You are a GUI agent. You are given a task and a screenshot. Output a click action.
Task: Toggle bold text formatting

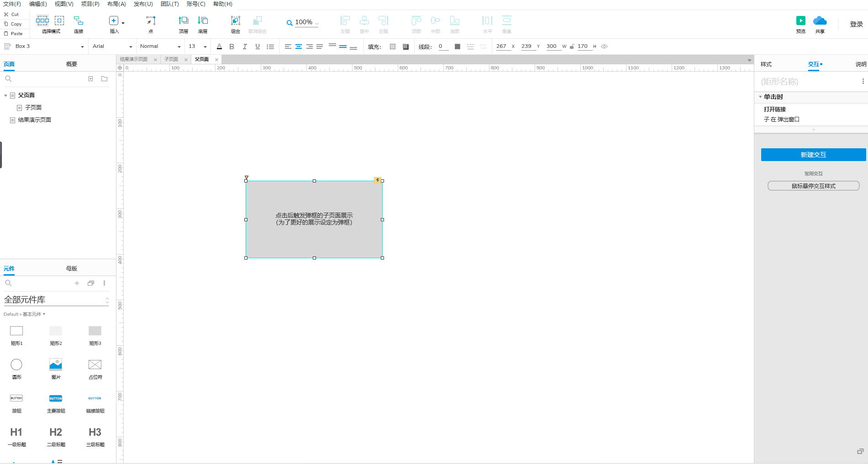click(x=232, y=47)
